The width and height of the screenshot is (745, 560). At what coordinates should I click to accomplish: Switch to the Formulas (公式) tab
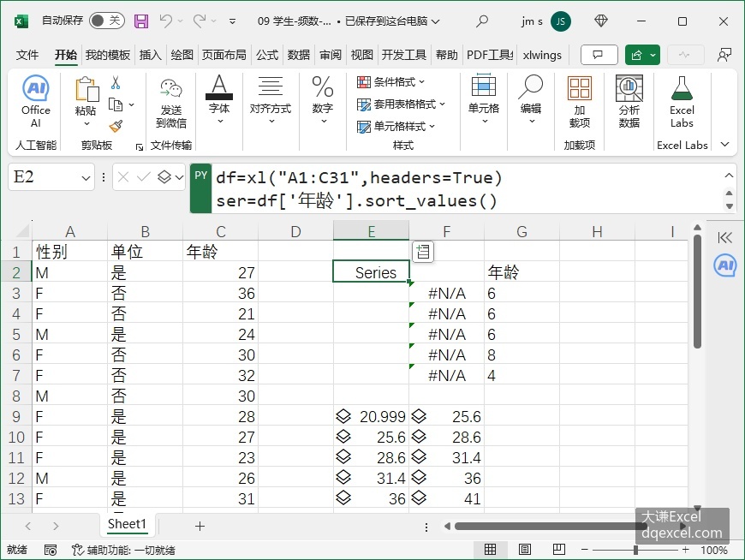pyautogui.click(x=267, y=55)
